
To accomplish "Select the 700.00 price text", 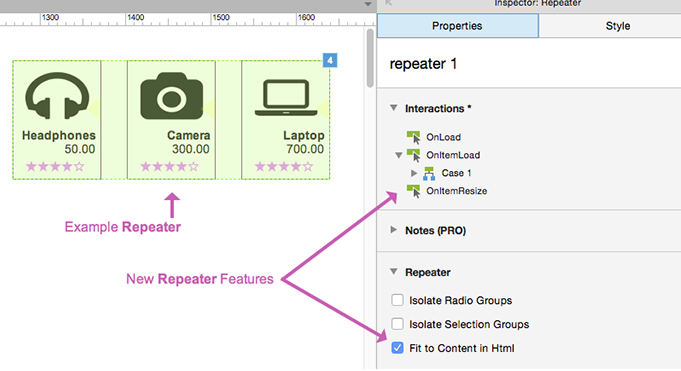I will pos(305,149).
